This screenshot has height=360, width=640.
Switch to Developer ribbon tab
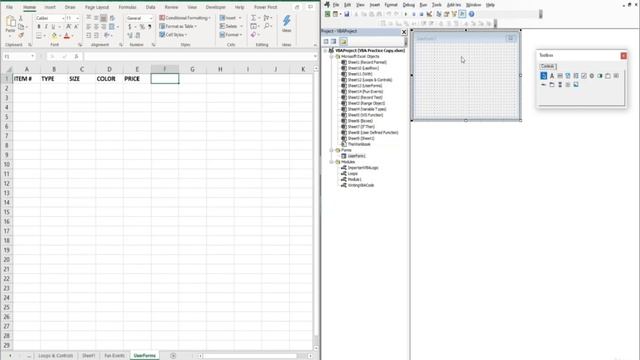(x=215, y=7)
